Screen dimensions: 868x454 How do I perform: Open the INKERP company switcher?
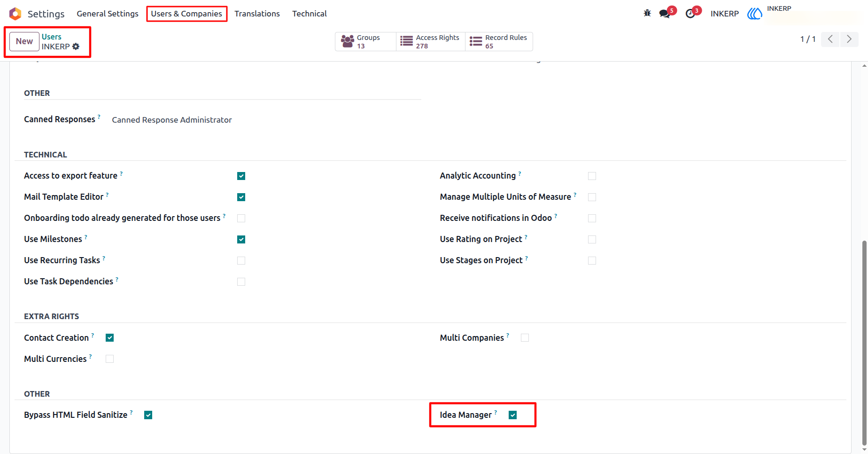(724, 14)
